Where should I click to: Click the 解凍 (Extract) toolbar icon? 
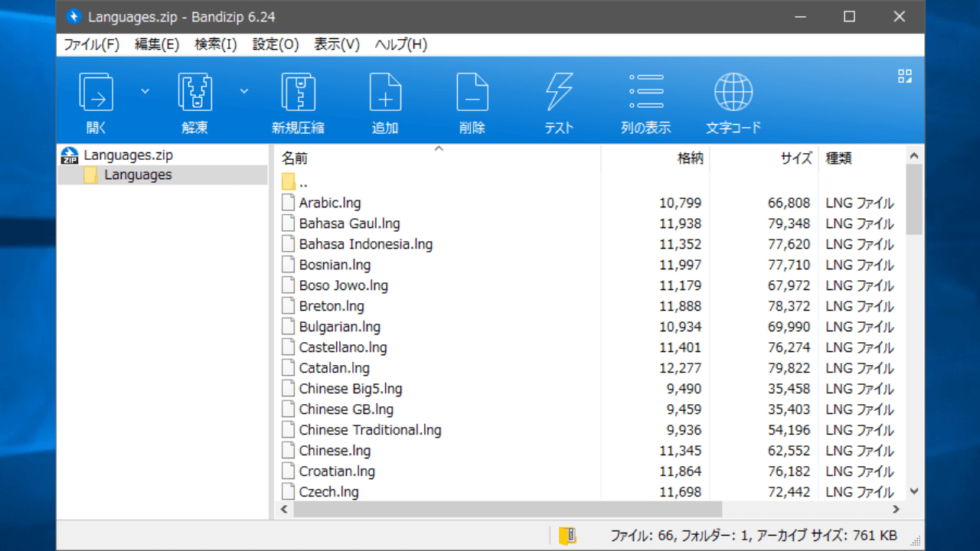[x=194, y=93]
